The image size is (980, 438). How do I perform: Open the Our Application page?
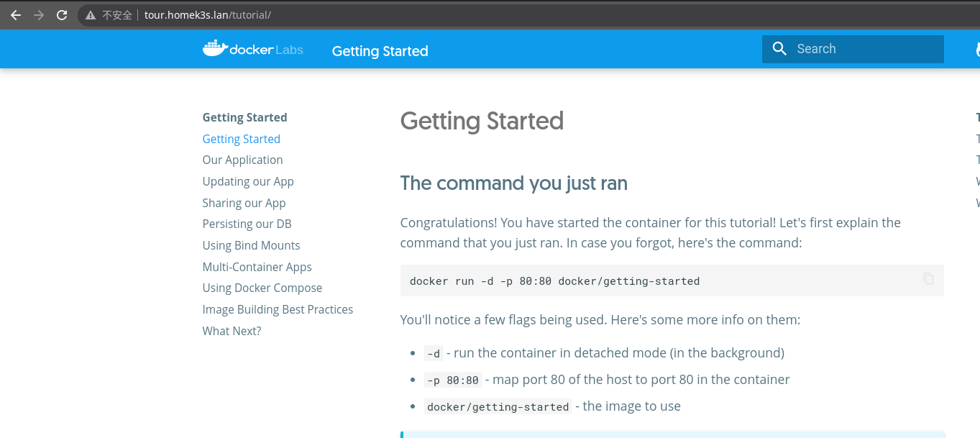coord(242,160)
